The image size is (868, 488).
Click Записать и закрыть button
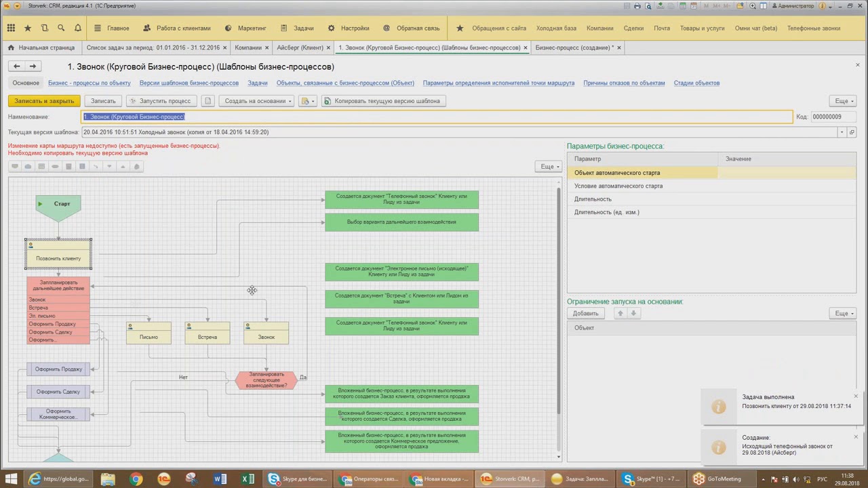44,101
